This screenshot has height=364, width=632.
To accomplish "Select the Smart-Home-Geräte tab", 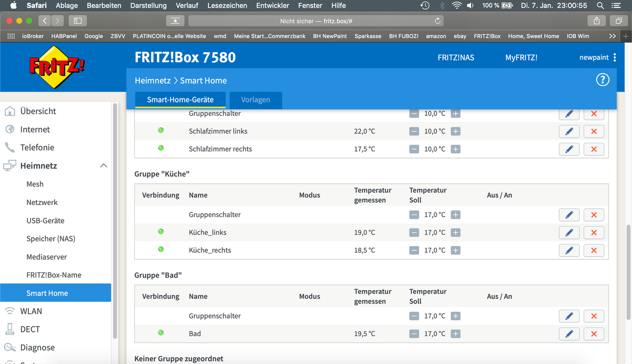I will point(180,100).
